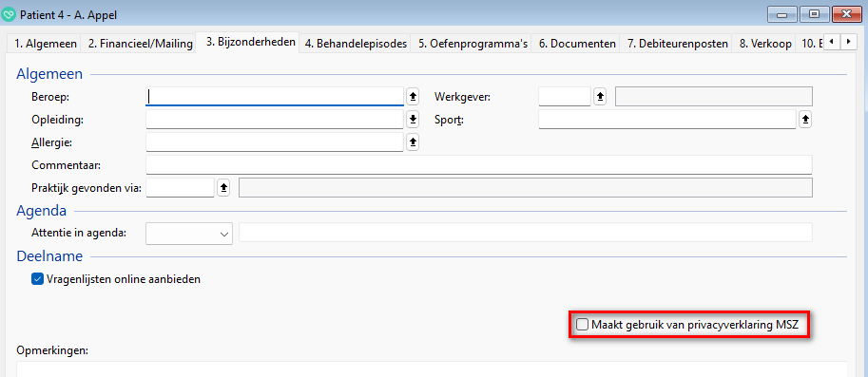This screenshot has height=377, width=868.
Task: Go to the 8. Verkoop tab
Action: click(x=765, y=44)
